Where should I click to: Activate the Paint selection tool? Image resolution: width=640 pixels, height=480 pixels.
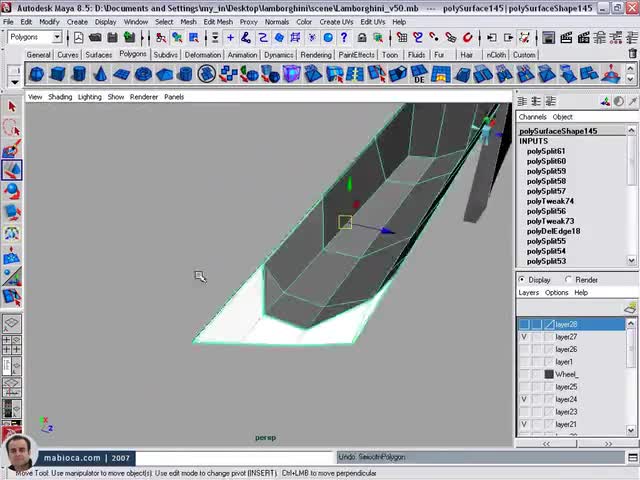pos(11,149)
